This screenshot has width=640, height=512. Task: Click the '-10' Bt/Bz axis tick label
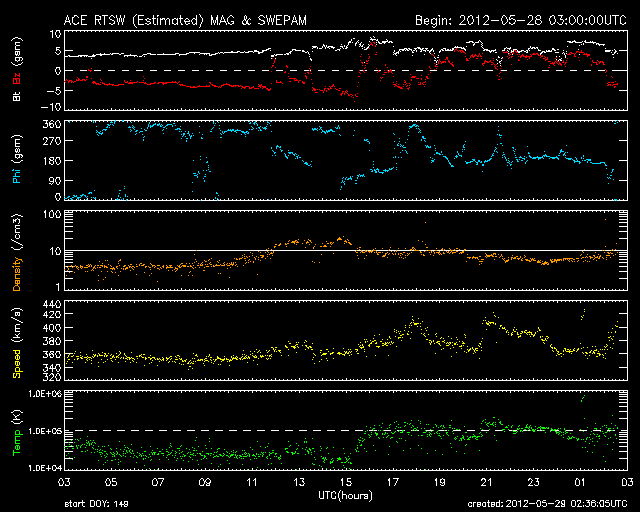coord(50,107)
